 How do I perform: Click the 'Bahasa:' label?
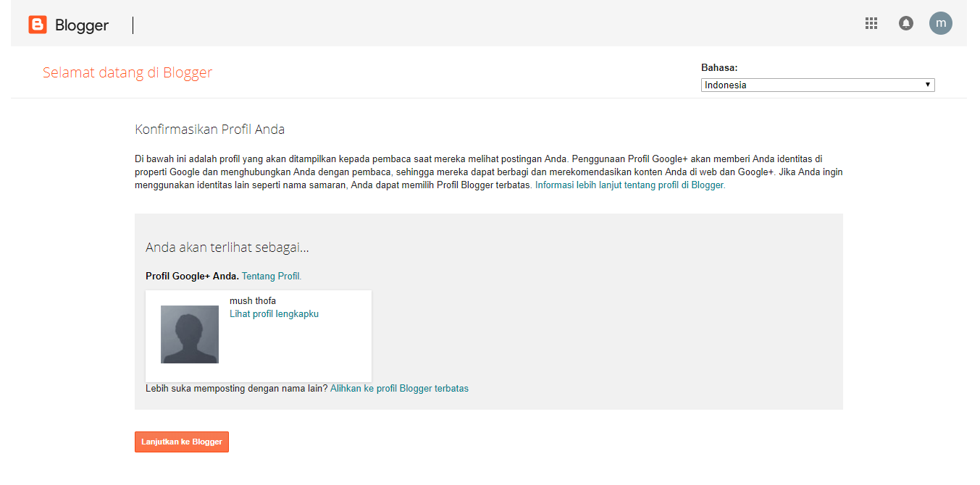click(719, 67)
